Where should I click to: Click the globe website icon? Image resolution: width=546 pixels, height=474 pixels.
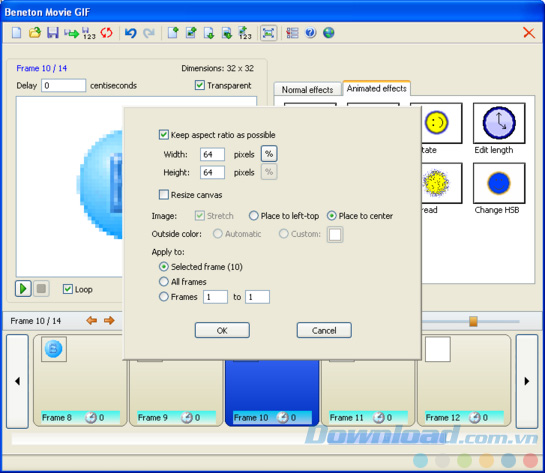tap(328, 33)
